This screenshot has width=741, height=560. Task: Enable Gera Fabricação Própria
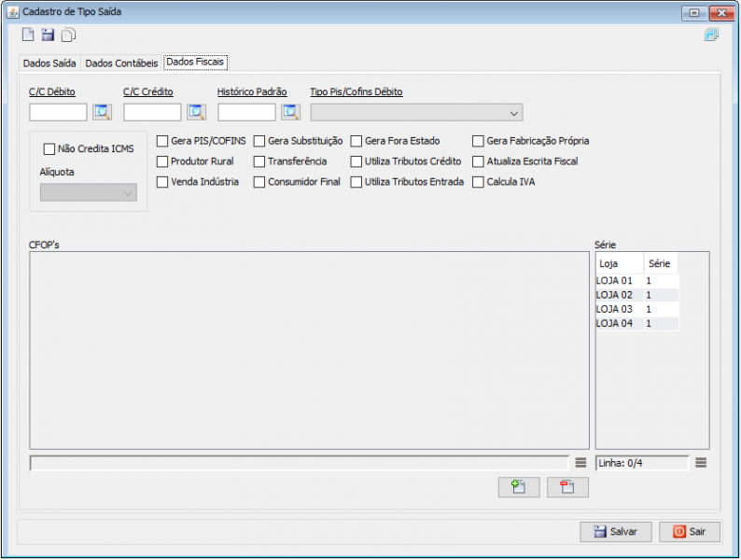coord(478,141)
